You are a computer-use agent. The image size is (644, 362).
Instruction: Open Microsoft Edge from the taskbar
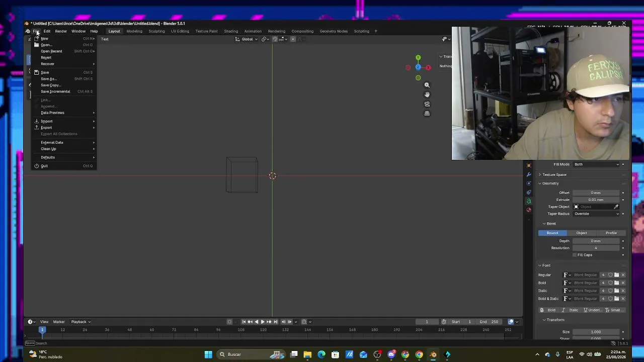(x=321, y=354)
